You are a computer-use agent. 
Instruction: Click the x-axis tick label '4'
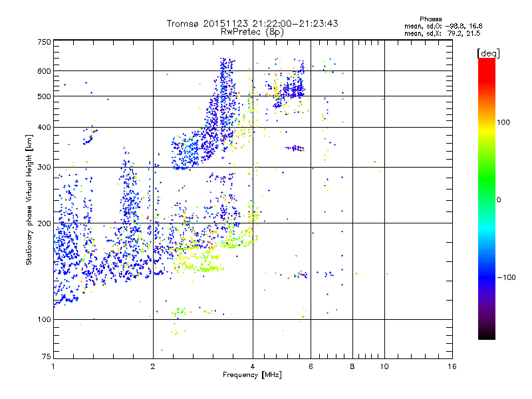[253, 366]
